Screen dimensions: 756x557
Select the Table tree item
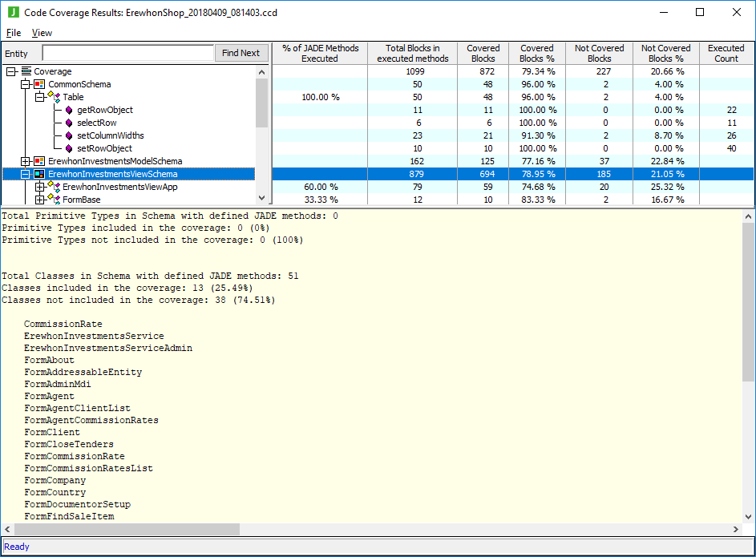(x=73, y=97)
